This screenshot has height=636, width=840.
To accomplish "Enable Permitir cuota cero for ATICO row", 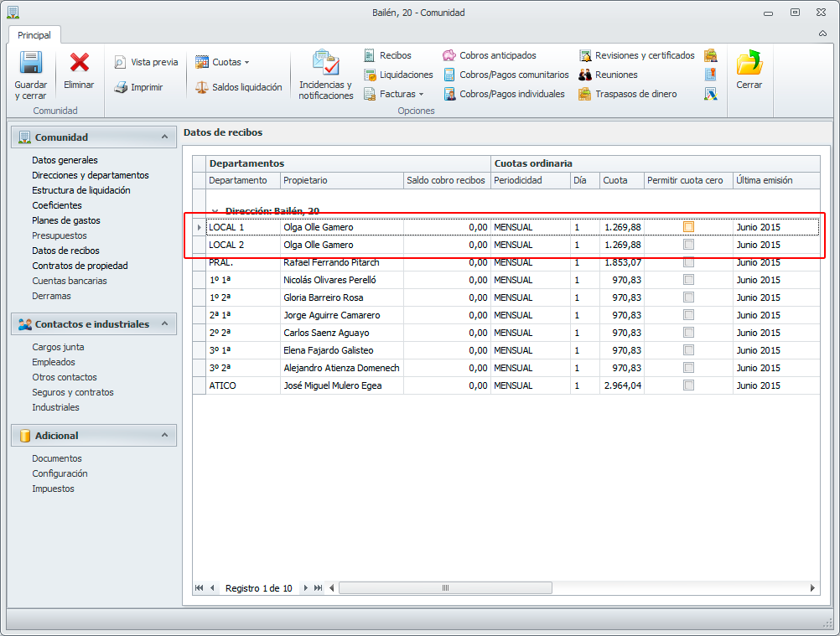I will [688, 385].
